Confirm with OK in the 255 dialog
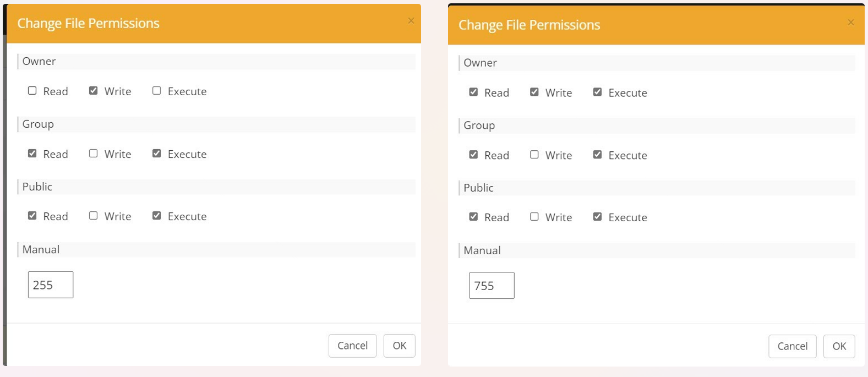 pos(399,346)
